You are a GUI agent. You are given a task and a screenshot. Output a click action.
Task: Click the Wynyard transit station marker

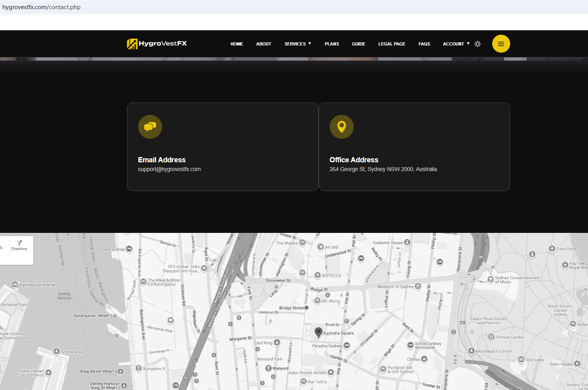(x=269, y=368)
